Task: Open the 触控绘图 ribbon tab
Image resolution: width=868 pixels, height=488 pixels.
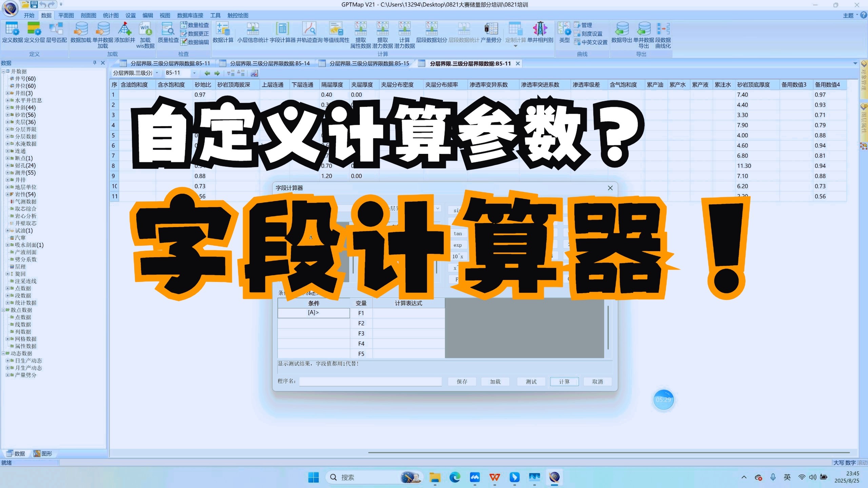Action: point(238,15)
